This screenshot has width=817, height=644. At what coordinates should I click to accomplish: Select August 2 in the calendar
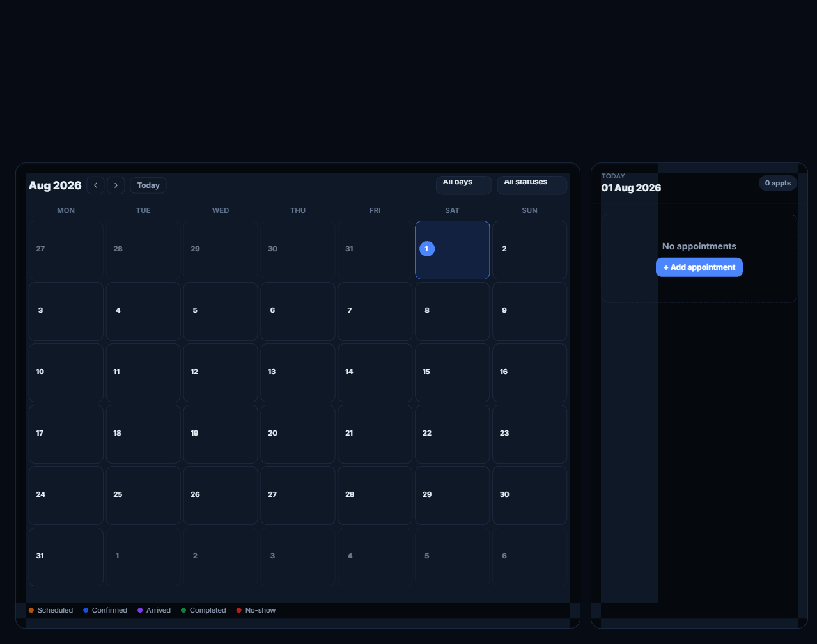point(530,250)
